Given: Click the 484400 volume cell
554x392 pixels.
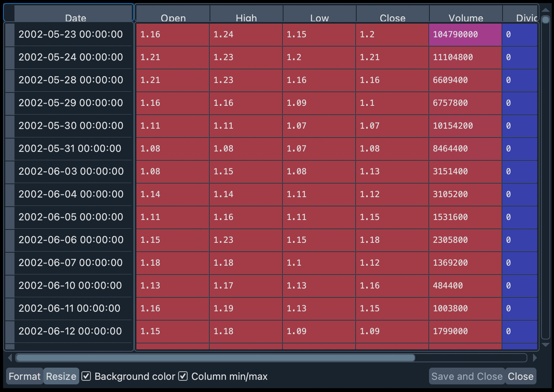Looking at the screenshot, I should (x=465, y=285).
